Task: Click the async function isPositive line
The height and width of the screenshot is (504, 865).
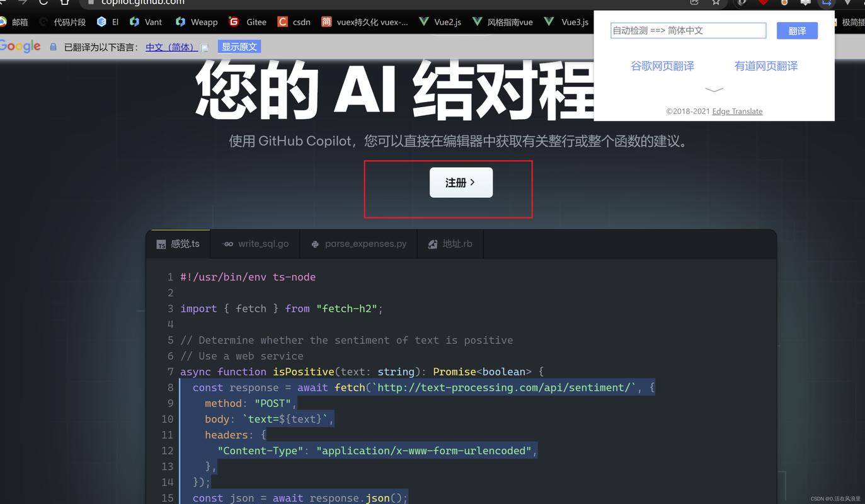Action: coord(362,372)
